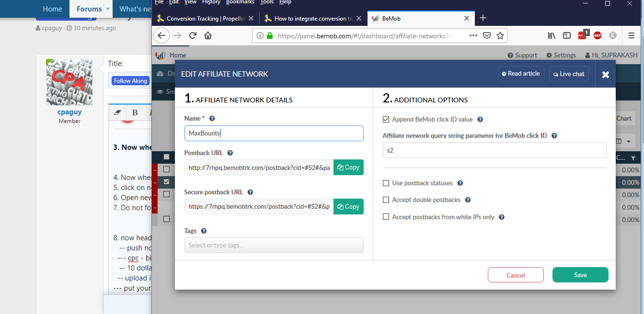Screen dimensions: 644x314
Task: Open Firefox History menu
Action: click(x=211, y=2)
